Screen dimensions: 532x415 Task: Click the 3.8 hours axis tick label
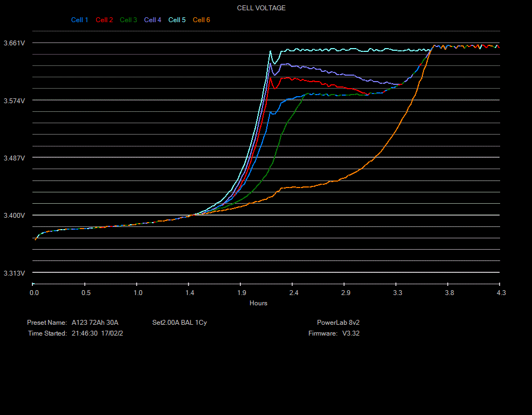pyautogui.click(x=449, y=293)
